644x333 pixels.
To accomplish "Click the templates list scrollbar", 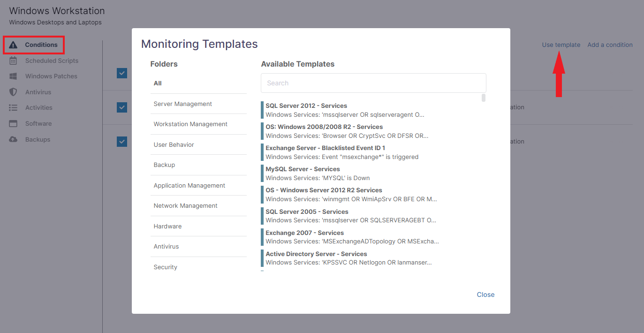I will [483, 98].
